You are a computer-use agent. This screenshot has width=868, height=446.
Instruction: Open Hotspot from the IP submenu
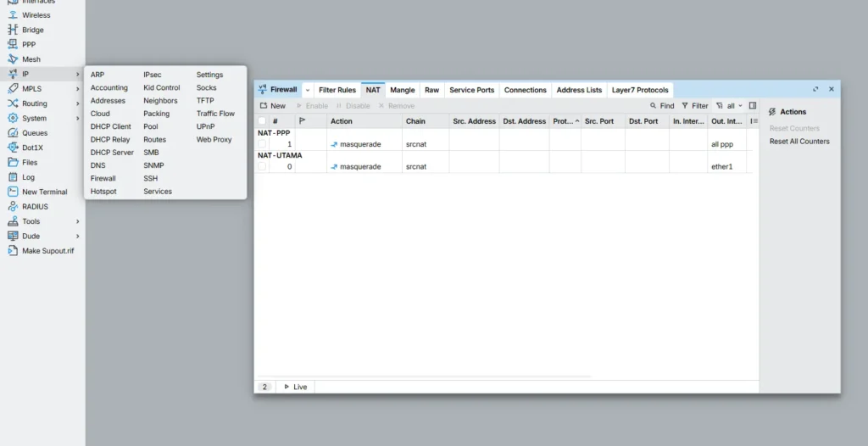(x=103, y=191)
